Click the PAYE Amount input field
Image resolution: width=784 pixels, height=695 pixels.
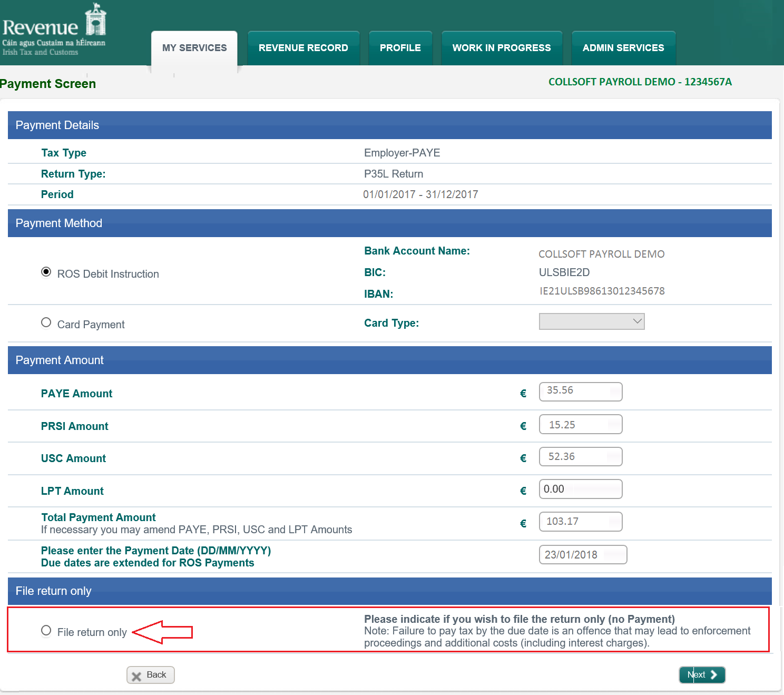pyautogui.click(x=580, y=391)
